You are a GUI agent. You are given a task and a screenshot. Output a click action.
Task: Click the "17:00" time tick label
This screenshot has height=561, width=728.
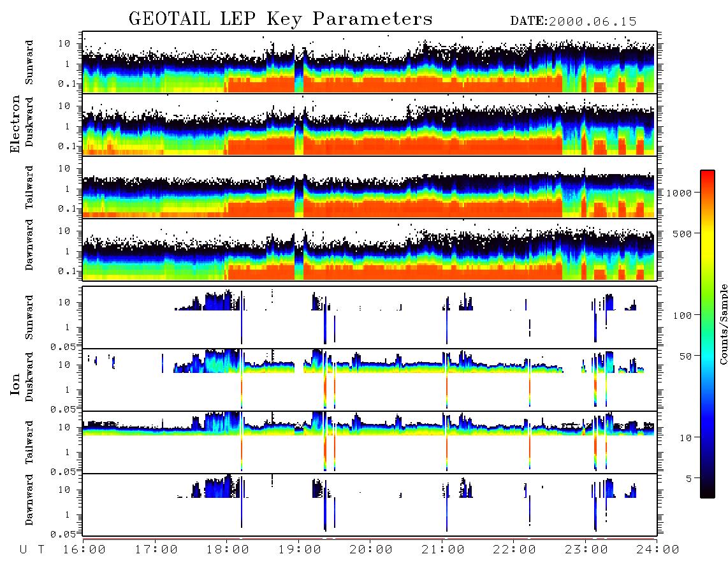point(156,550)
